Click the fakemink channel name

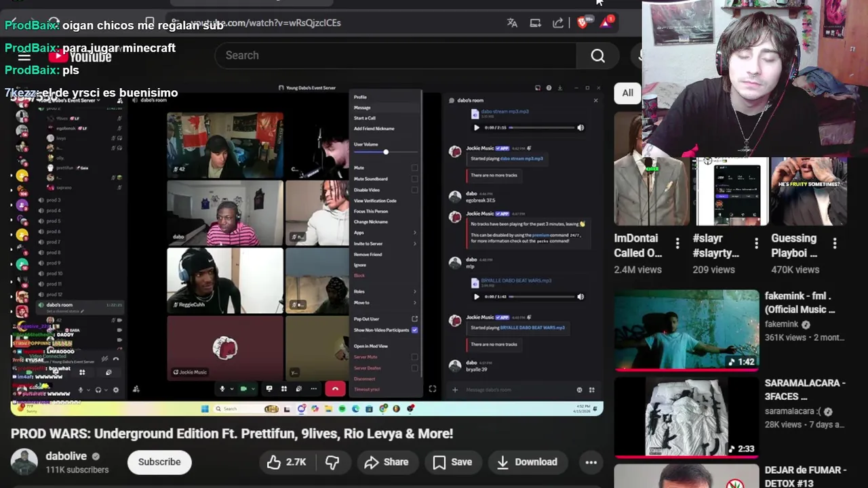tap(782, 325)
